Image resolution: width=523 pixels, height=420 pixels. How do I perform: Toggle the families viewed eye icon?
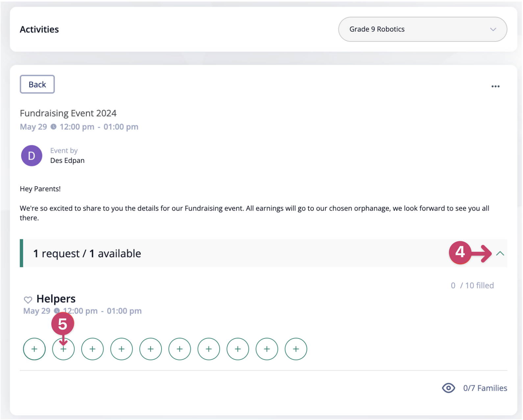point(448,388)
